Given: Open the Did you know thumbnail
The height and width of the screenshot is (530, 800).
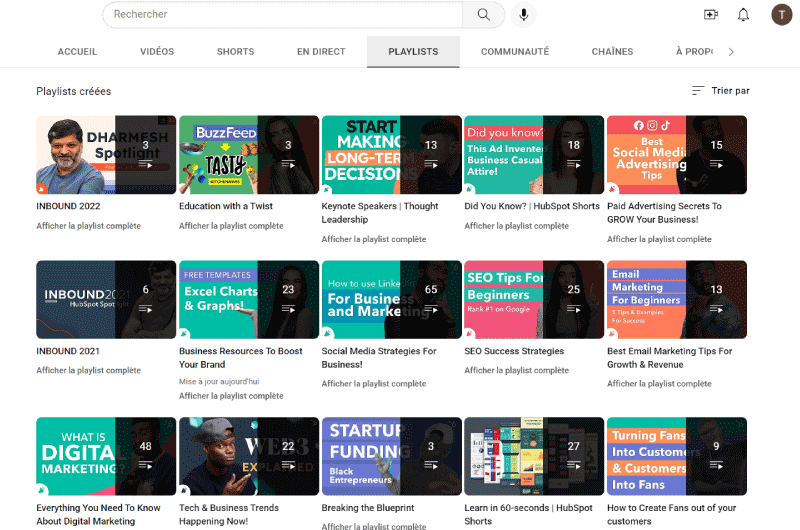Looking at the screenshot, I should point(534,155).
